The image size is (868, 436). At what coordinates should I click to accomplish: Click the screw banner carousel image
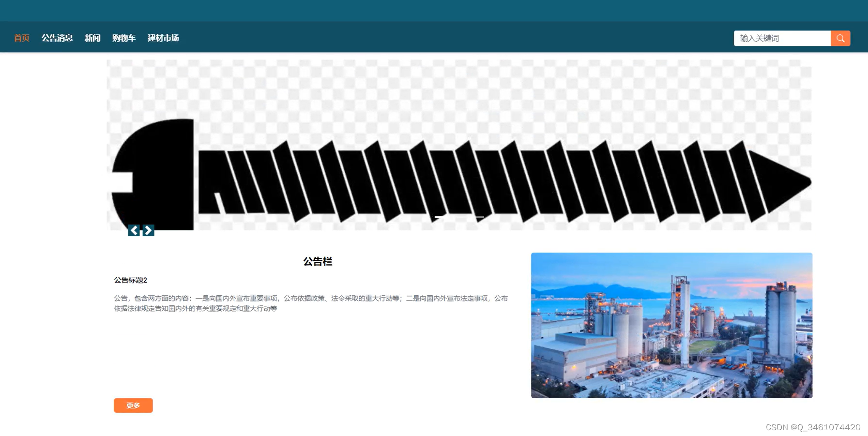point(459,145)
